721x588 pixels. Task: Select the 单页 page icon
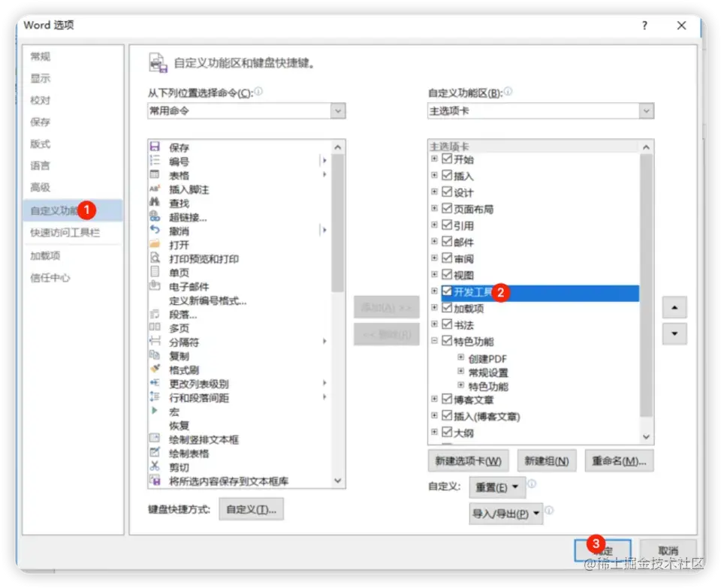point(155,272)
